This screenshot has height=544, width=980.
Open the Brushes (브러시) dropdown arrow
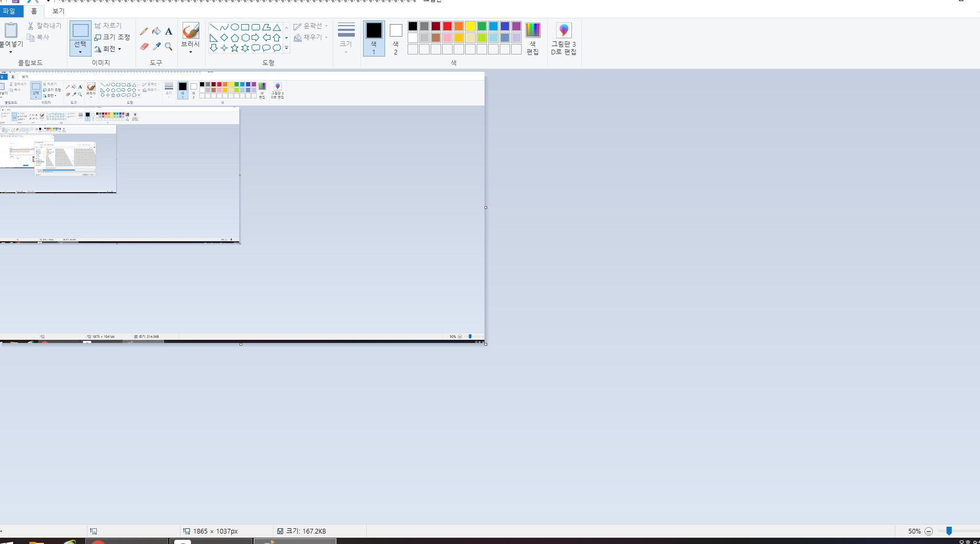[x=190, y=52]
